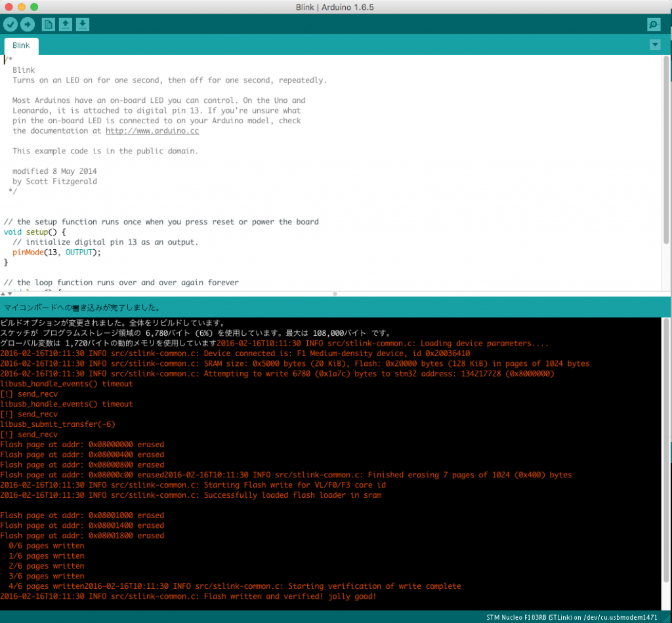
Task: Save the sketch using the down-arrow icon
Action: (82, 24)
